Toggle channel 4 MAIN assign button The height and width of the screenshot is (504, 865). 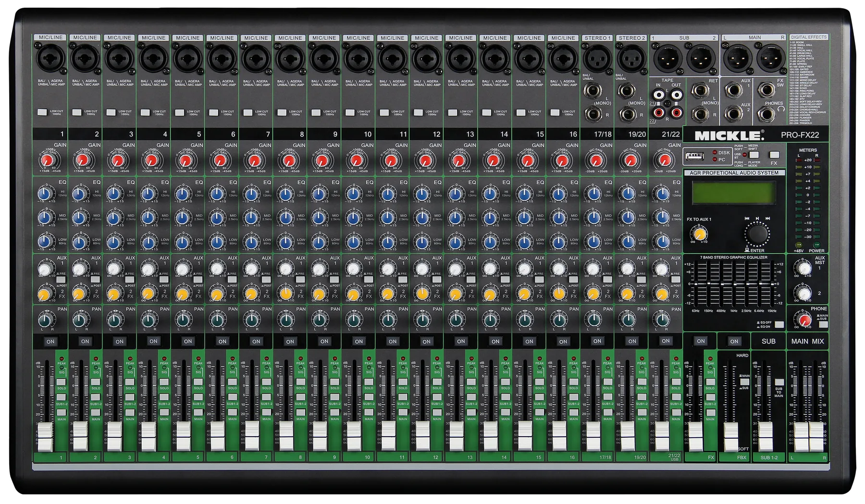click(x=164, y=413)
